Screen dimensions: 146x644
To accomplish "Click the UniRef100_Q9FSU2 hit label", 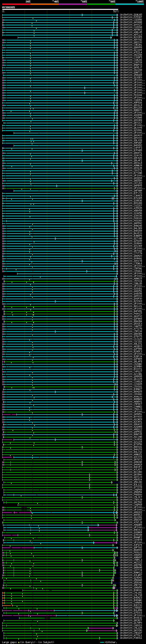I will pyautogui.click(x=131, y=548).
